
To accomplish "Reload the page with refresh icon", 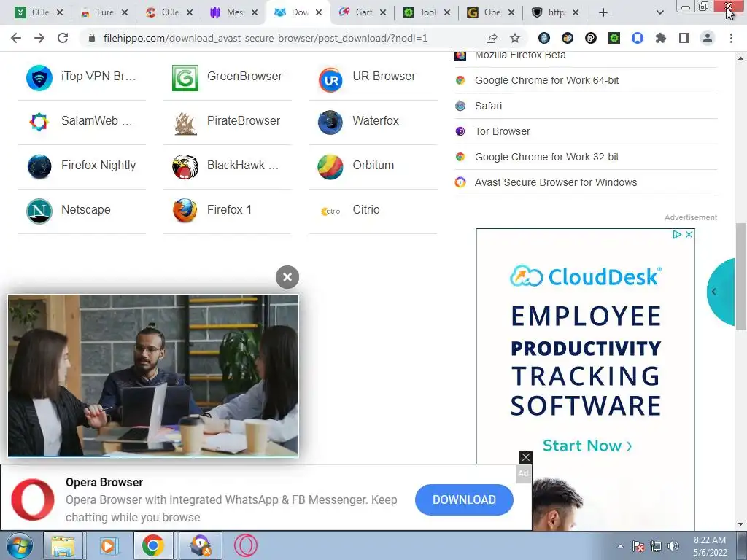I will pos(63,38).
